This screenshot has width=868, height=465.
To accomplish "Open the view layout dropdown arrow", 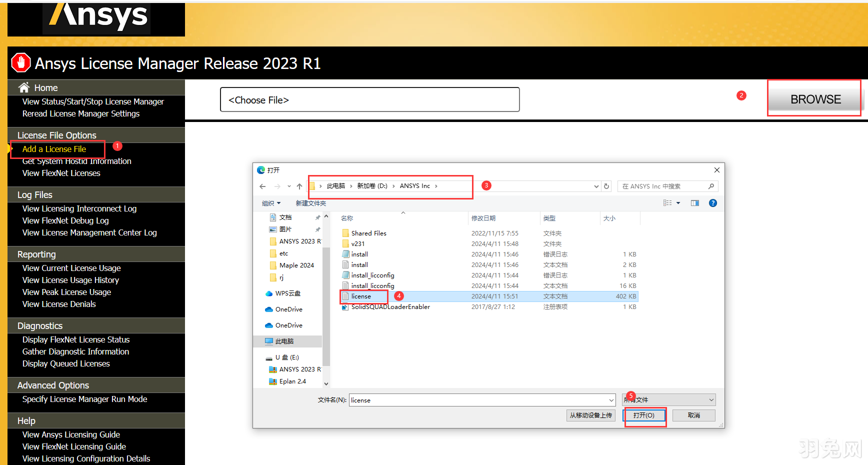I will [677, 203].
